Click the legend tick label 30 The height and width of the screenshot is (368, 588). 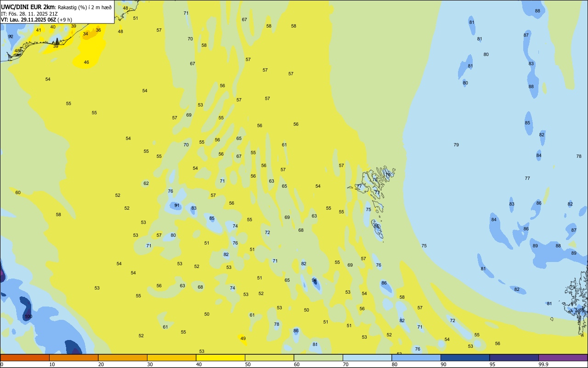150,364
